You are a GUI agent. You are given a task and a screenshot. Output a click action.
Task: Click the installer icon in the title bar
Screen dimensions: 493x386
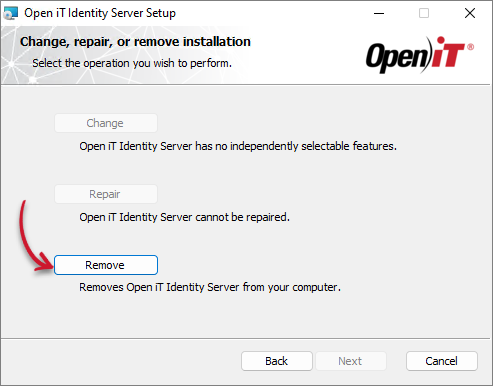tap(10, 13)
